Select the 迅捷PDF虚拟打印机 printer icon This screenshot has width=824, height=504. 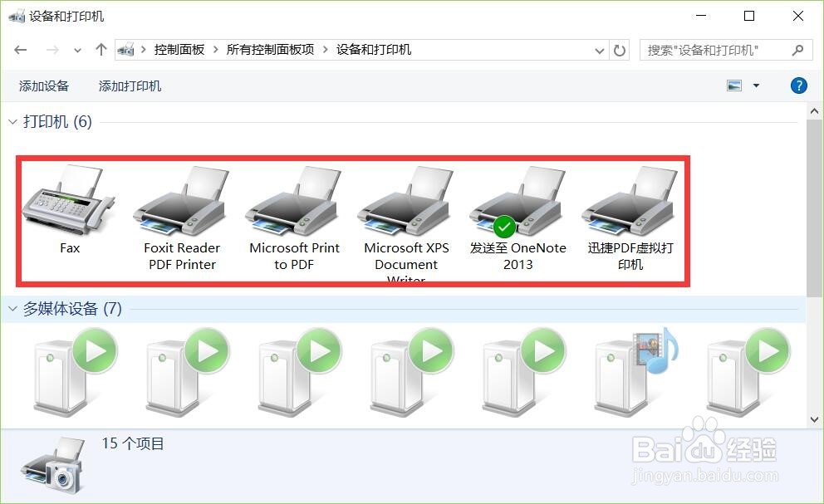630,200
